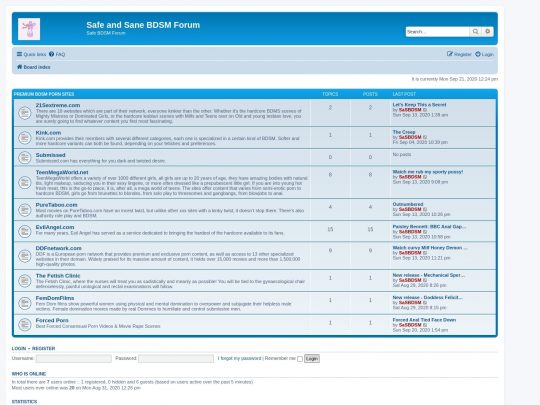Click the Register link near Login heading
Image resolution: width=540 pixels, height=405 pixels.
coord(43,348)
